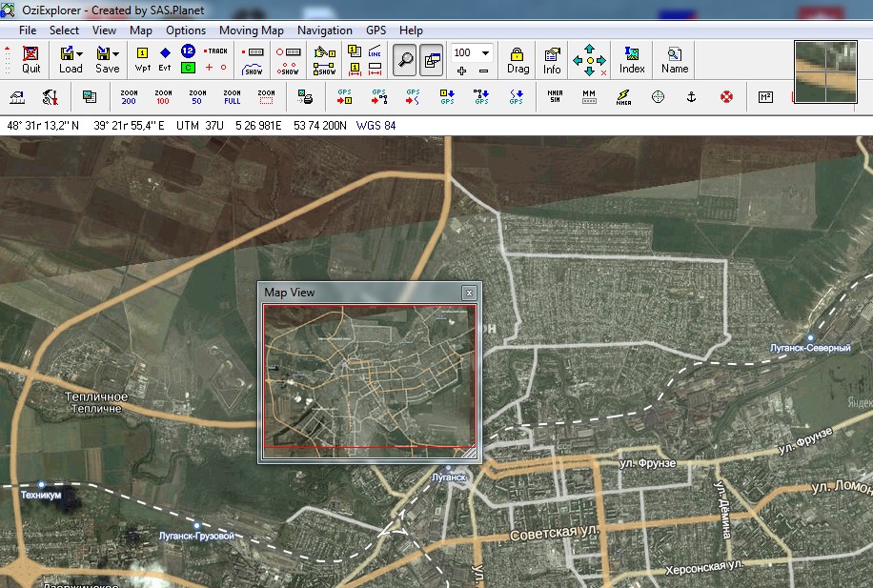This screenshot has width=873, height=588.
Task: Open the Navigation menu
Action: tap(324, 30)
